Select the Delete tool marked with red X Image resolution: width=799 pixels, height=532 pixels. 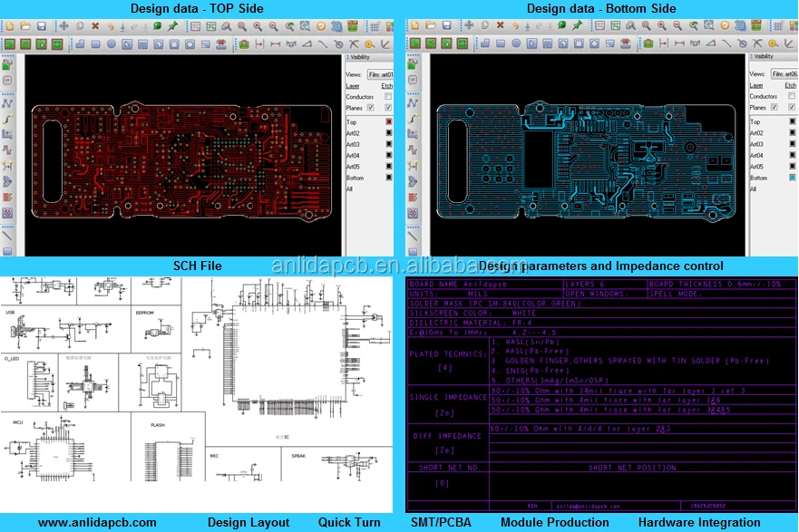[x=94, y=25]
